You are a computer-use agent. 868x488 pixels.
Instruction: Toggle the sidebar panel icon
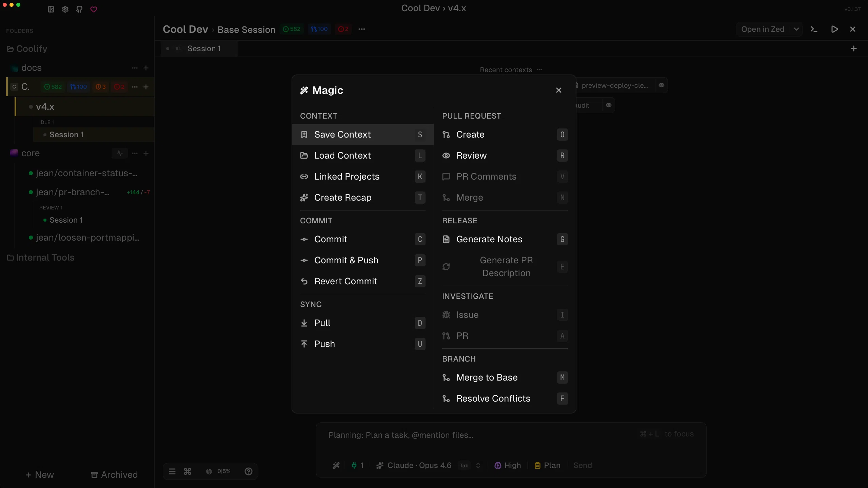click(50, 9)
